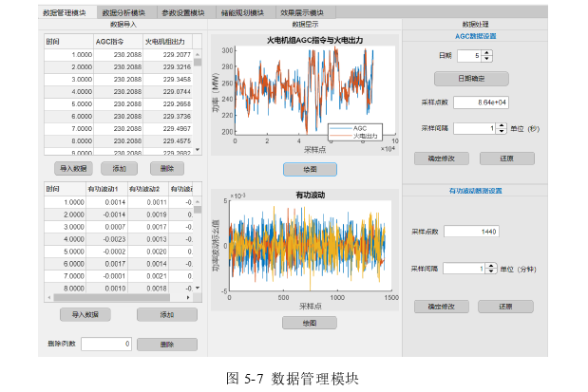Viewport: 588px width, 392px height.
Task: Click 绘图 button under the 有功波动 chart
Action: point(310,323)
